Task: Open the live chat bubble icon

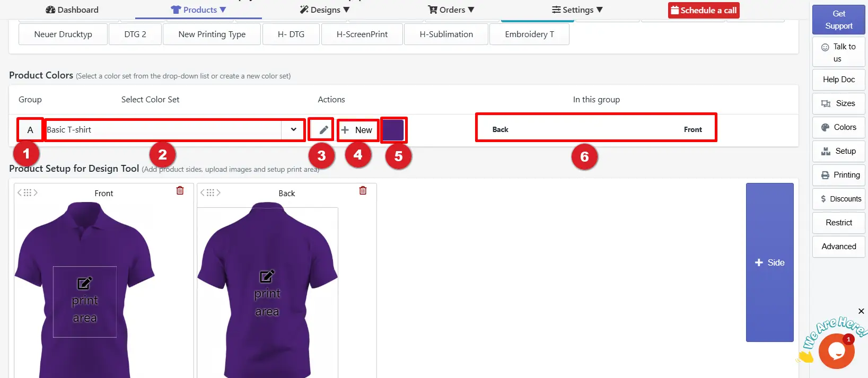Action: click(836, 351)
